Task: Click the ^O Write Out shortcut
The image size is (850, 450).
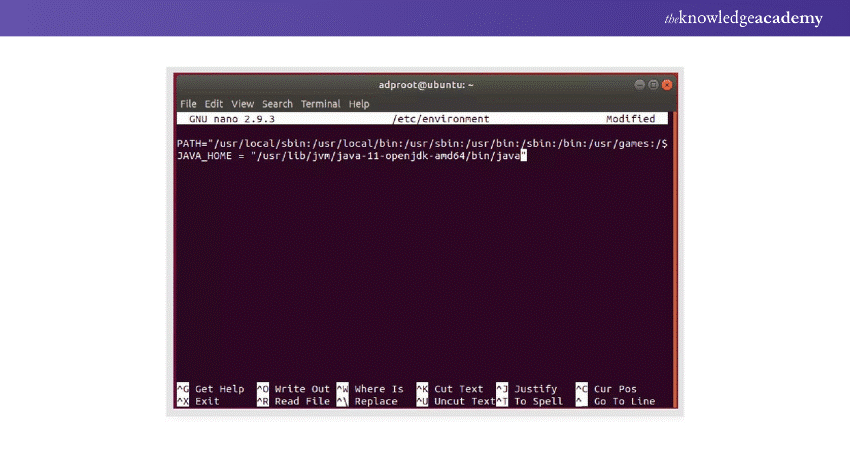Action: coord(293,389)
